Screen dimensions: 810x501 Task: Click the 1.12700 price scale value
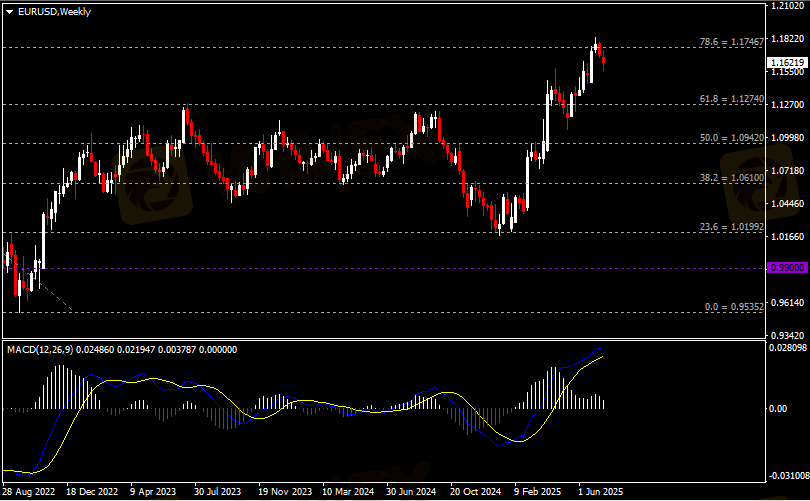pos(787,105)
